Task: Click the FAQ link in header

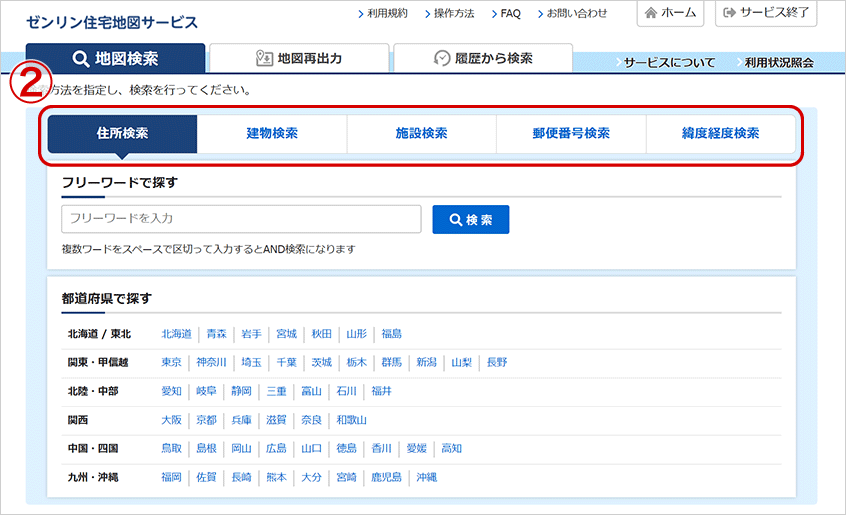Action: [x=509, y=14]
